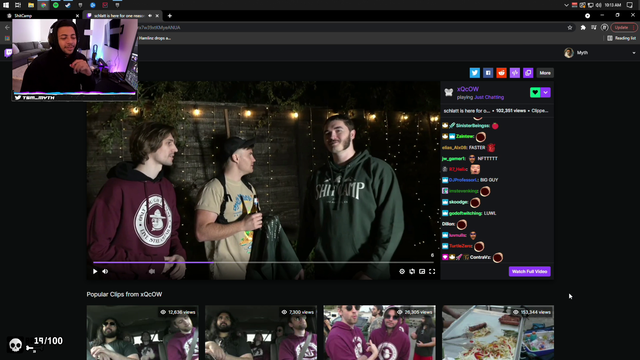The image size is (640, 360).
Task: Open the media controls toolbar icon
Action: point(593,27)
